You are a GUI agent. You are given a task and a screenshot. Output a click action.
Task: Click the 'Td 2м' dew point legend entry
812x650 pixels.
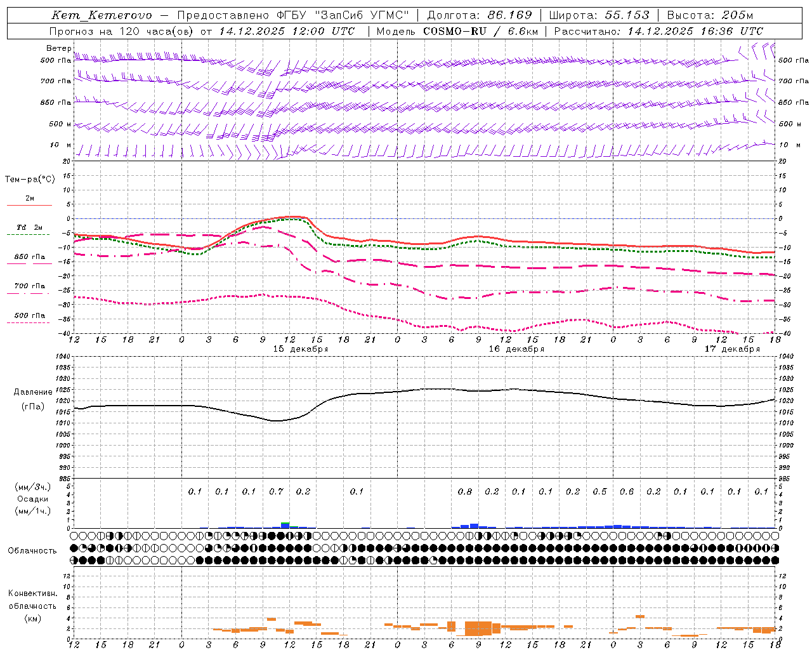(x=29, y=227)
